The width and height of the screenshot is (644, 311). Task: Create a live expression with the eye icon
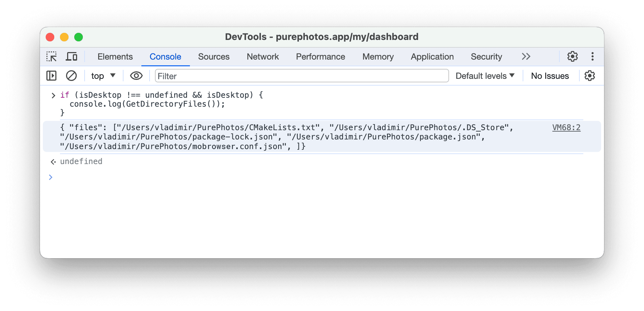136,76
